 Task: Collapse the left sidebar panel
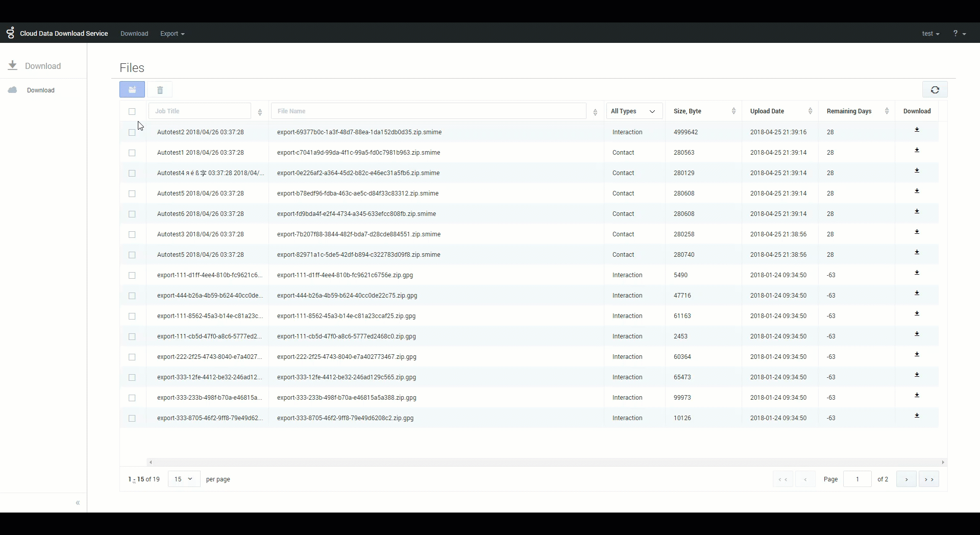(78, 503)
